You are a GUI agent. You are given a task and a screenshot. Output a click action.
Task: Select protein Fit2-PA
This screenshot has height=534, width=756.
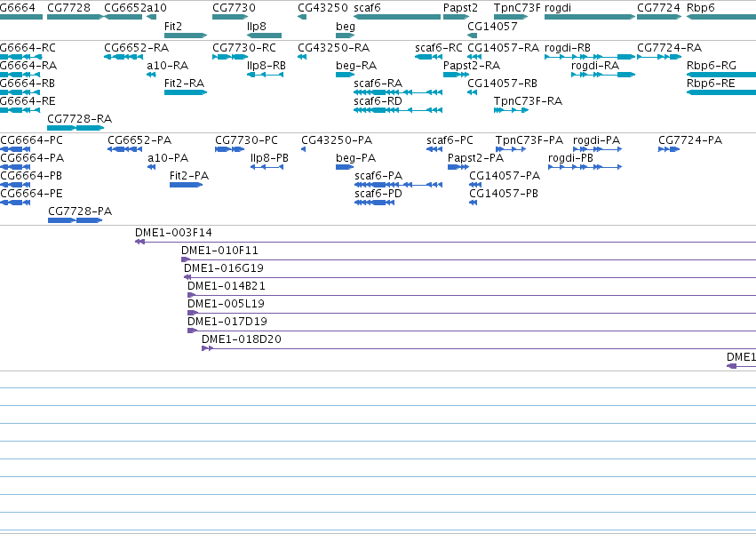click(x=186, y=185)
